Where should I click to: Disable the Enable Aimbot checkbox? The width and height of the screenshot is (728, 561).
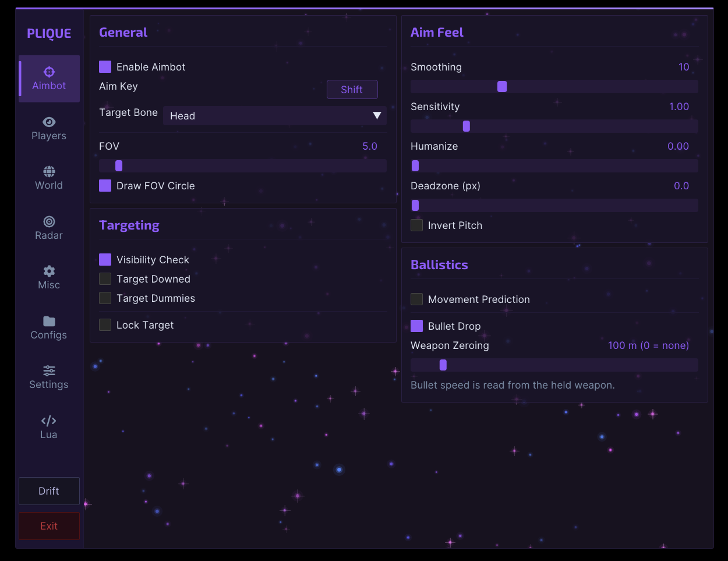(x=105, y=66)
